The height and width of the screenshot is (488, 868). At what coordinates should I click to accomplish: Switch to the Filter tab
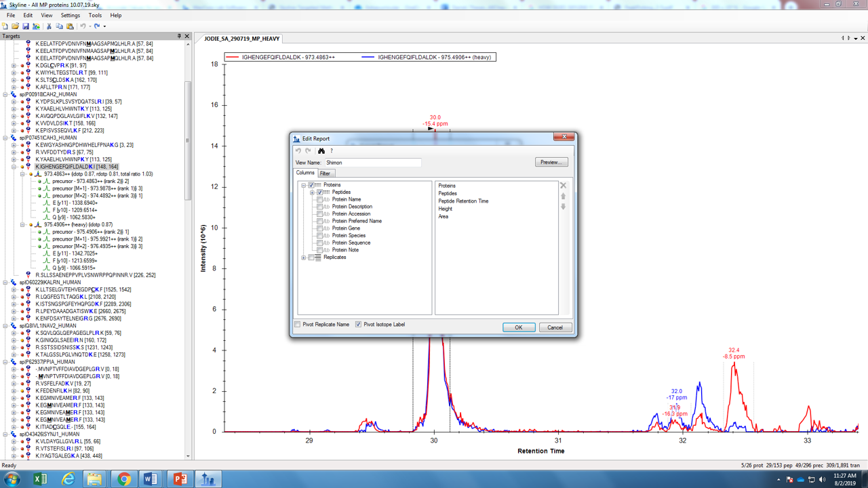325,174
